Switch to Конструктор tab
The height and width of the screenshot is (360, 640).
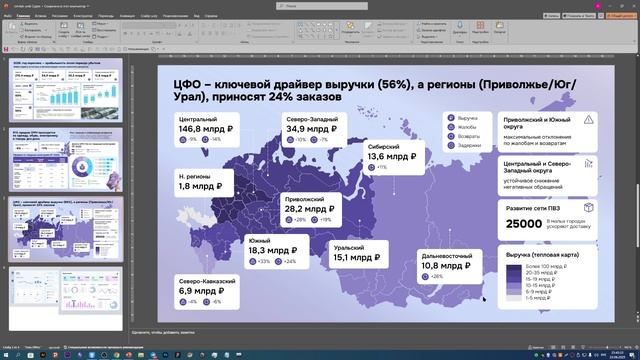pos(83,16)
